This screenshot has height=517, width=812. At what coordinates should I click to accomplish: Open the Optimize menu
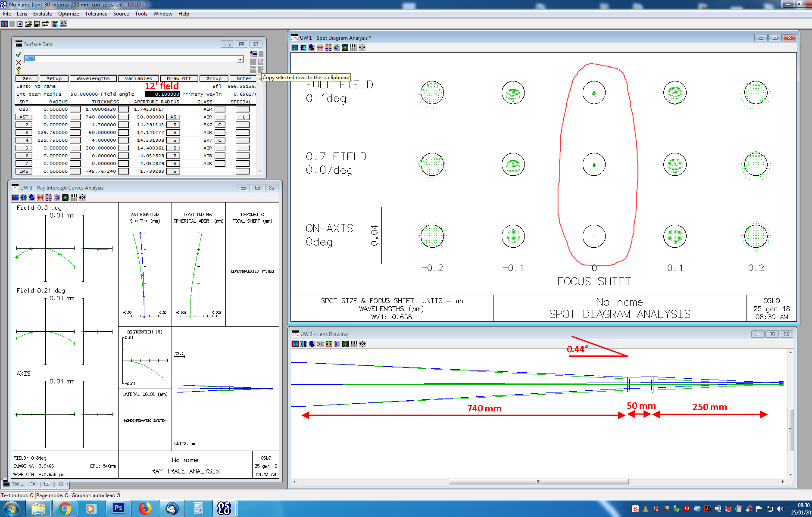[x=69, y=14]
